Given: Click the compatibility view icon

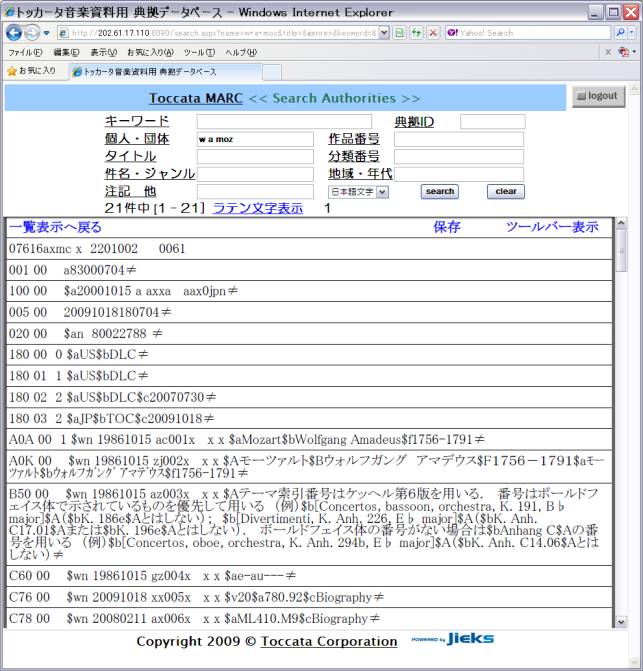Looking at the screenshot, I should pos(400,33).
